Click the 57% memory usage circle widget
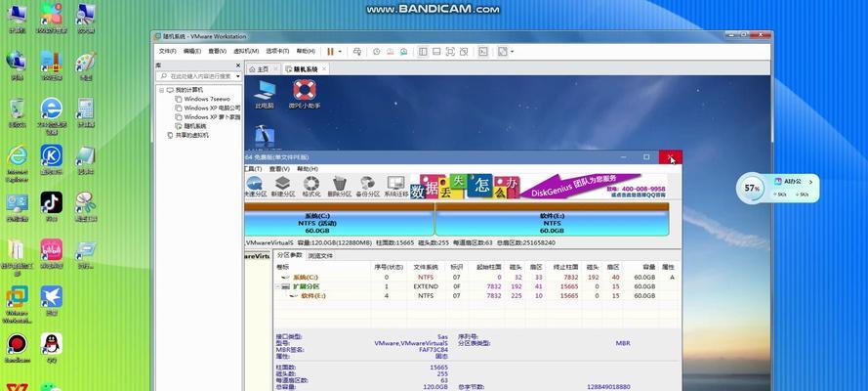Screen dimensions: 868x391 [751, 189]
